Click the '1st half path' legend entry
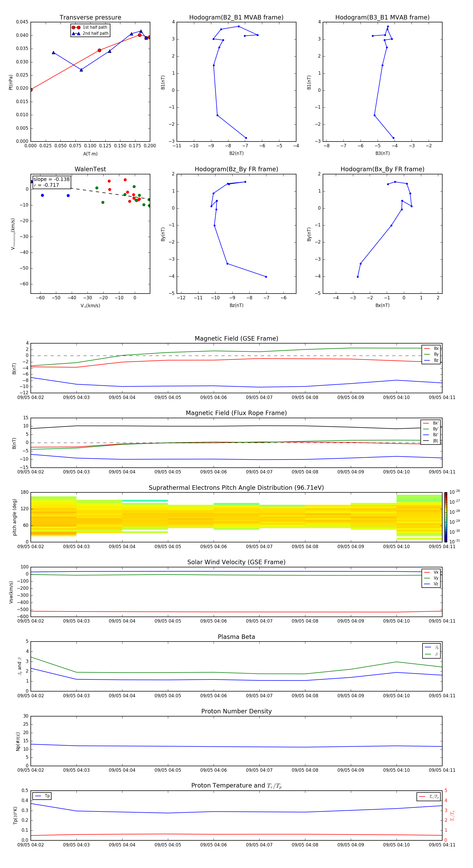Viewport: 473px width, 868px height. point(90,27)
